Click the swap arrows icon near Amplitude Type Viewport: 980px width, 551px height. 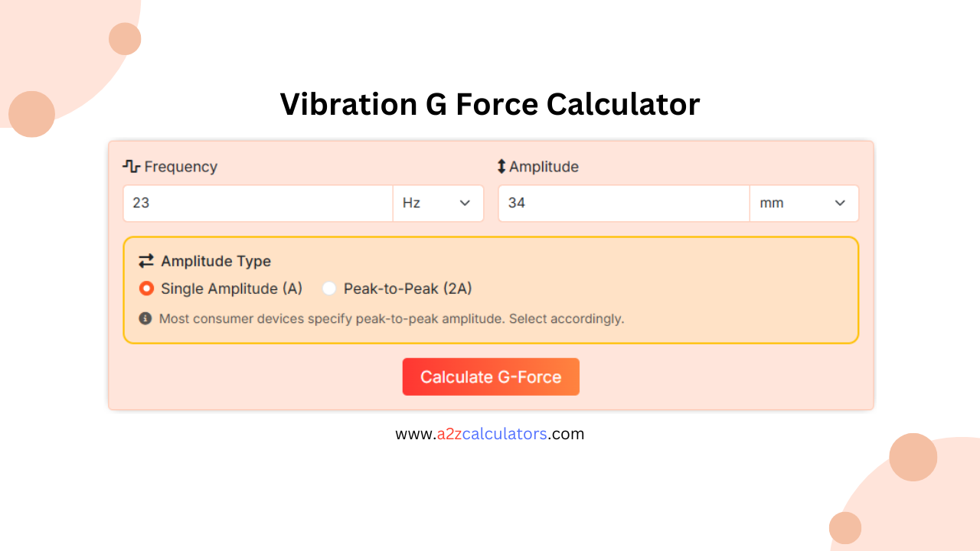coord(145,261)
